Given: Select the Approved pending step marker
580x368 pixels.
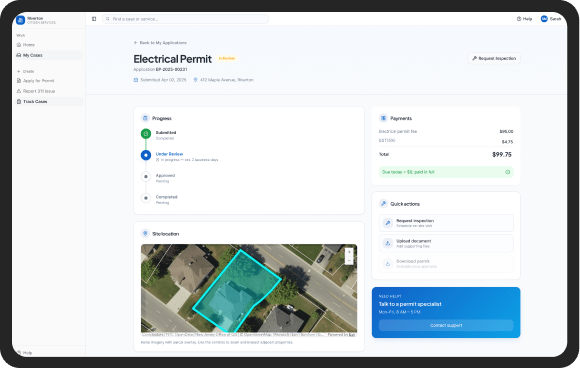Looking at the screenshot, I should pyautogui.click(x=146, y=176).
